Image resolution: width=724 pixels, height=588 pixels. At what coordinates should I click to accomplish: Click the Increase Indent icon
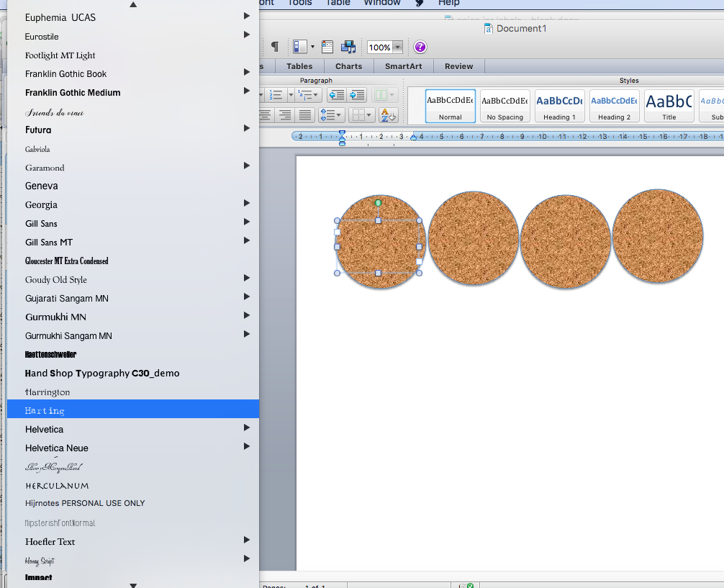[358, 95]
